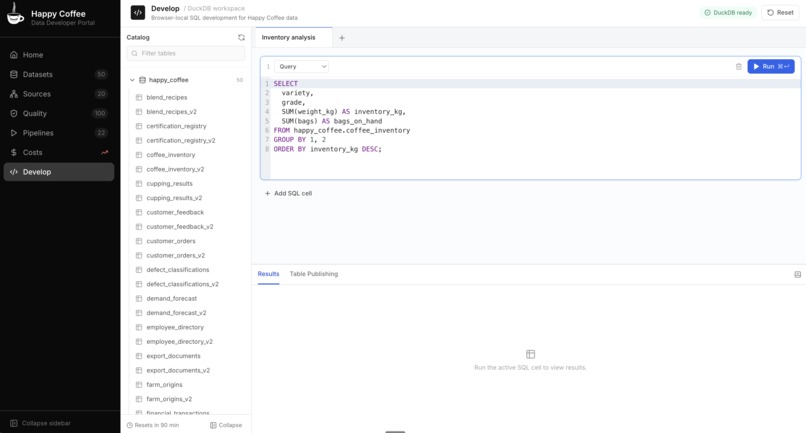Screen dimensions: 806x433
Task: Go to Sources in sidebar
Action: pyautogui.click(x=59, y=94)
